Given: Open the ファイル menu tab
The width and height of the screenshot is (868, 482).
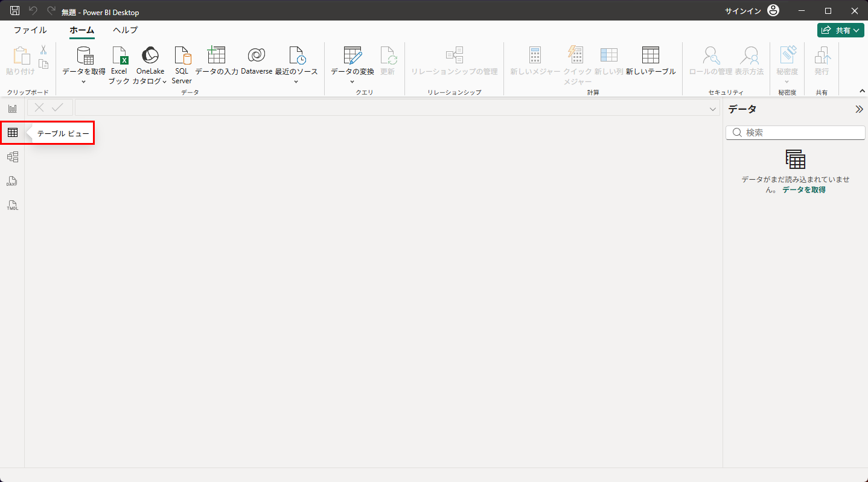Looking at the screenshot, I should (30, 30).
